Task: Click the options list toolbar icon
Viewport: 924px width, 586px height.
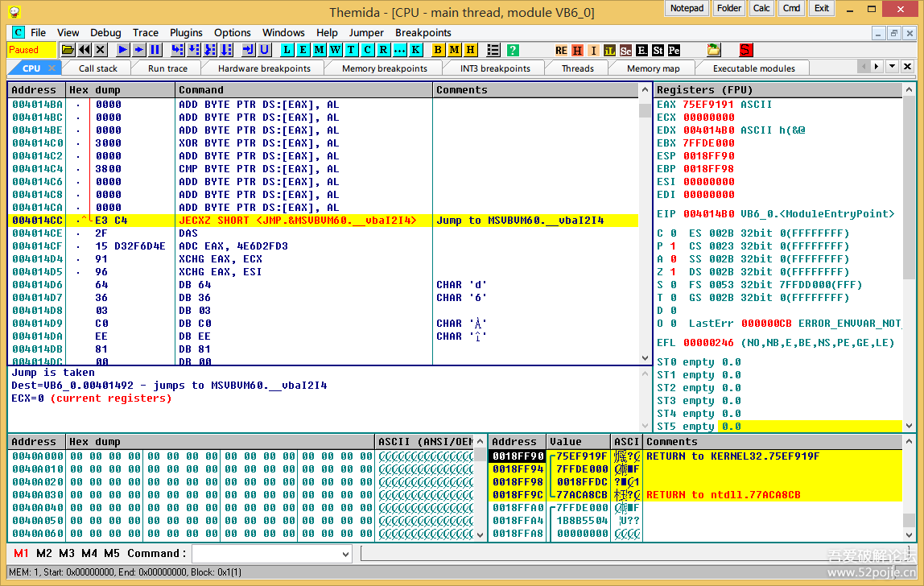Action: pos(493,50)
